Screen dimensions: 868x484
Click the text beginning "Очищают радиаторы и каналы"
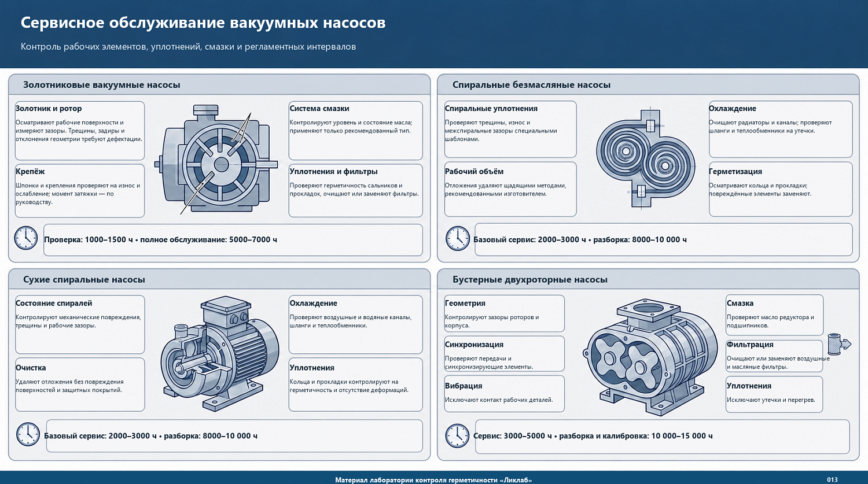770,127
